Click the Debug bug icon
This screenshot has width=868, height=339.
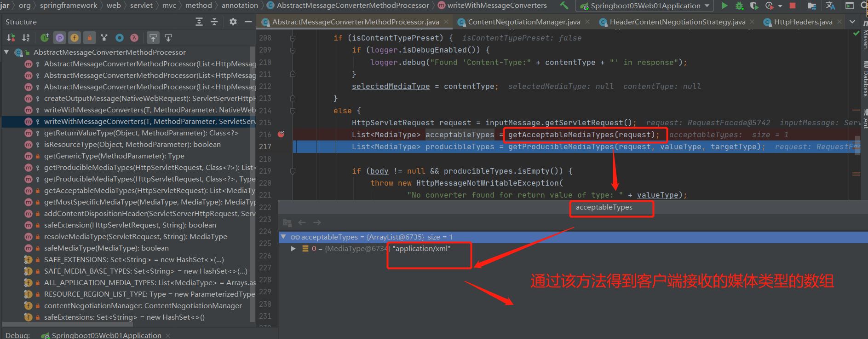(x=739, y=6)
